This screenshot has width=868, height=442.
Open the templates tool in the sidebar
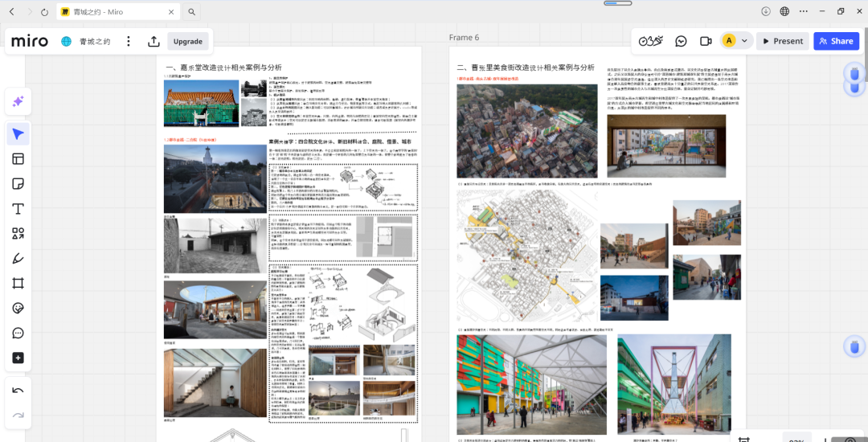click(x=18, y=159)
